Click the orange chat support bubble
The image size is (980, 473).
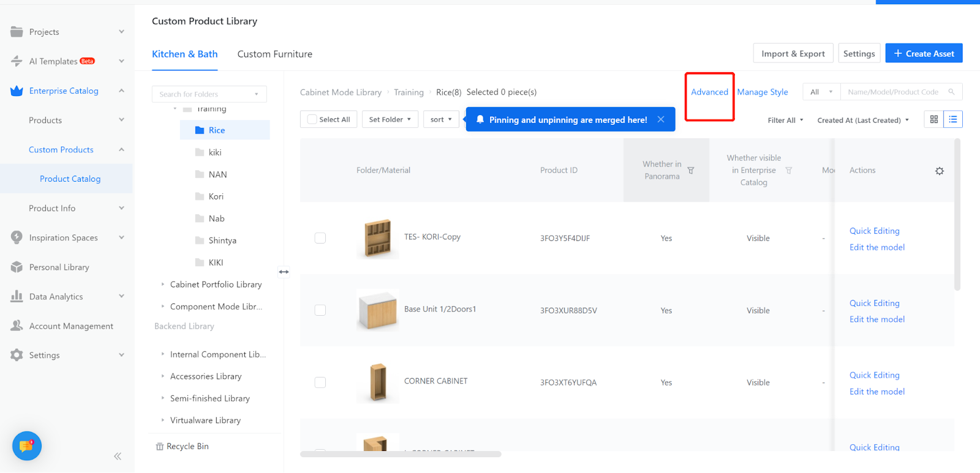[26, 446]
